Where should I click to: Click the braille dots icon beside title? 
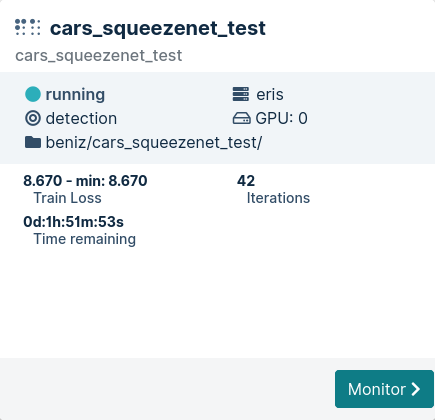pyautogui.click(x=28, y=27)
